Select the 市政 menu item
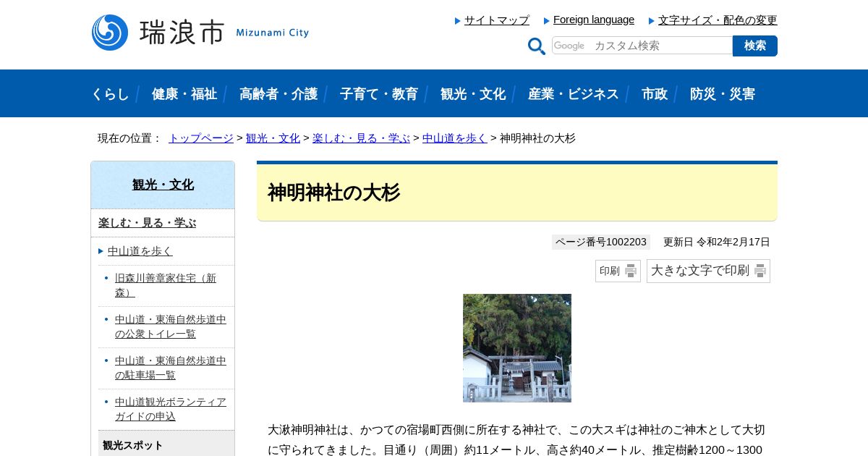Image resolution: width=868 pixels, height=456 pixels. [655, 93]
